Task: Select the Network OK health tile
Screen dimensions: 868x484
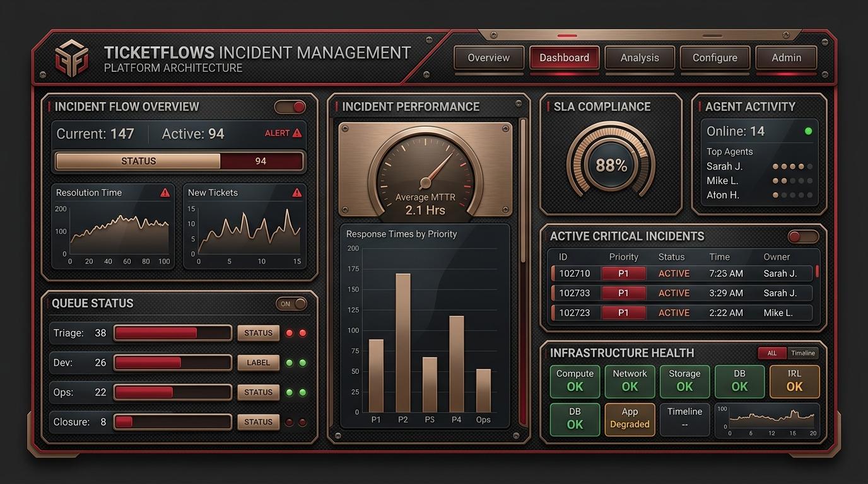Action: coord(630,381)
